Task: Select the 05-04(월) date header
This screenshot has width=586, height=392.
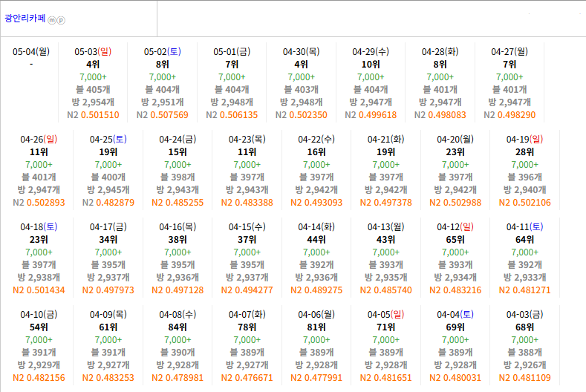Action: (31, 51)
